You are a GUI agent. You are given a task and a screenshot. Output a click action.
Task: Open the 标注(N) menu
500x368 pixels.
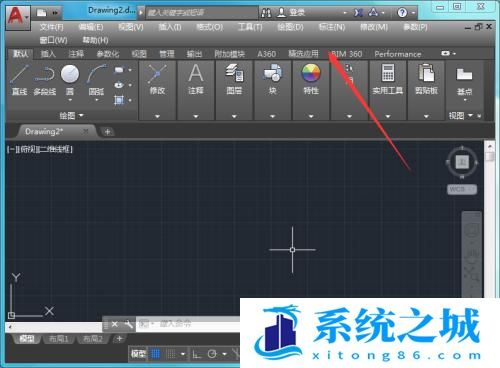[332, 27]
